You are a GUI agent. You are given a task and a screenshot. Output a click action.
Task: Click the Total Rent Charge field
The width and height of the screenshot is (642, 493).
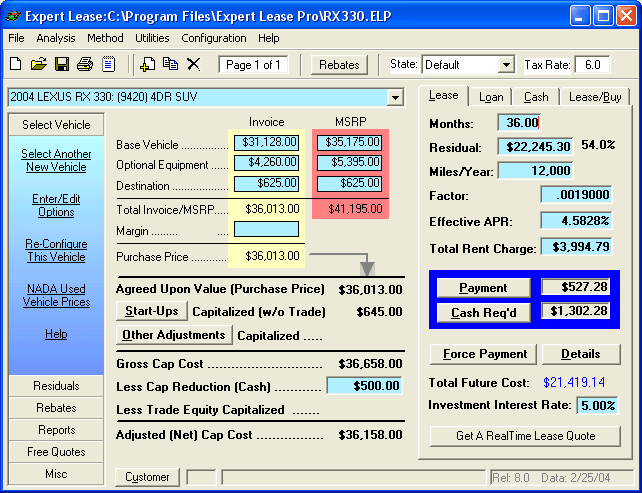coord(576,247)
